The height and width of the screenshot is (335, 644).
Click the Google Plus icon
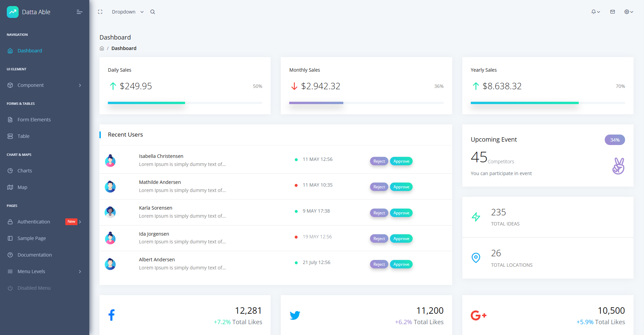[479, 315]
